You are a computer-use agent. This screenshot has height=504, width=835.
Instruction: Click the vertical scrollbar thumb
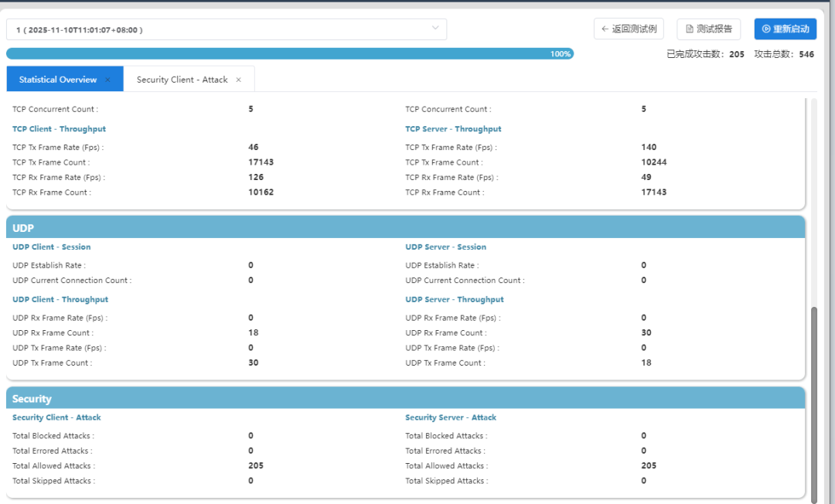pyautogui.click(x=813, y=402)
